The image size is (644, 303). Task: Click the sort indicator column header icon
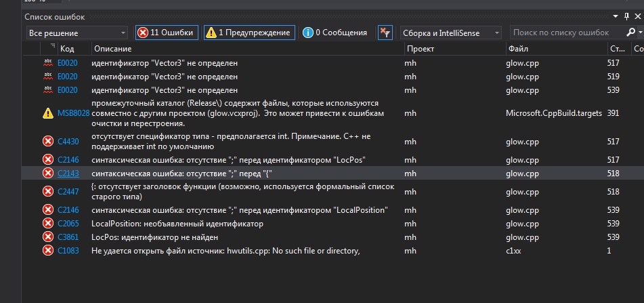(x=53, y=45)
